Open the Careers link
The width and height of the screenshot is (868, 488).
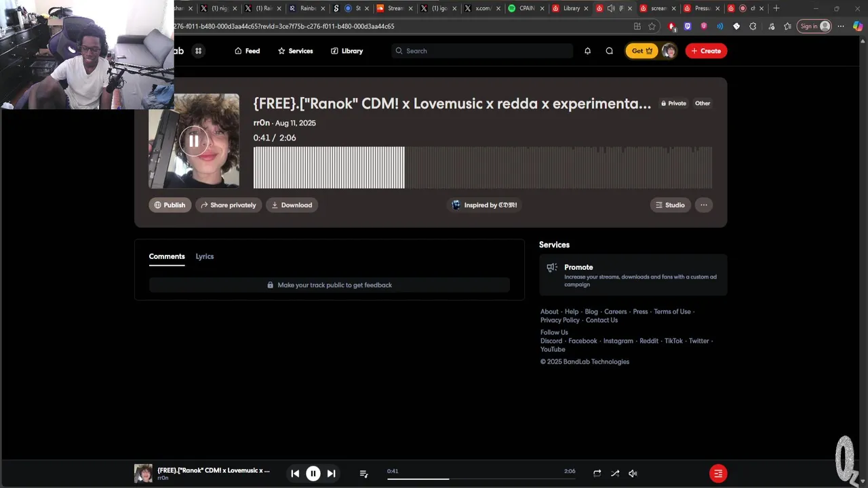pyautogui.click(x=616, y=312)
